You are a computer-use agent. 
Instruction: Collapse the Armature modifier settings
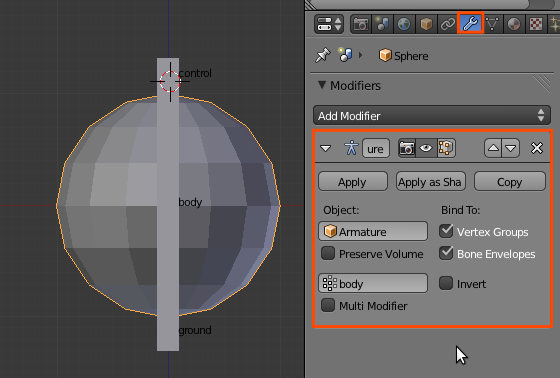(x=325, y=148)
